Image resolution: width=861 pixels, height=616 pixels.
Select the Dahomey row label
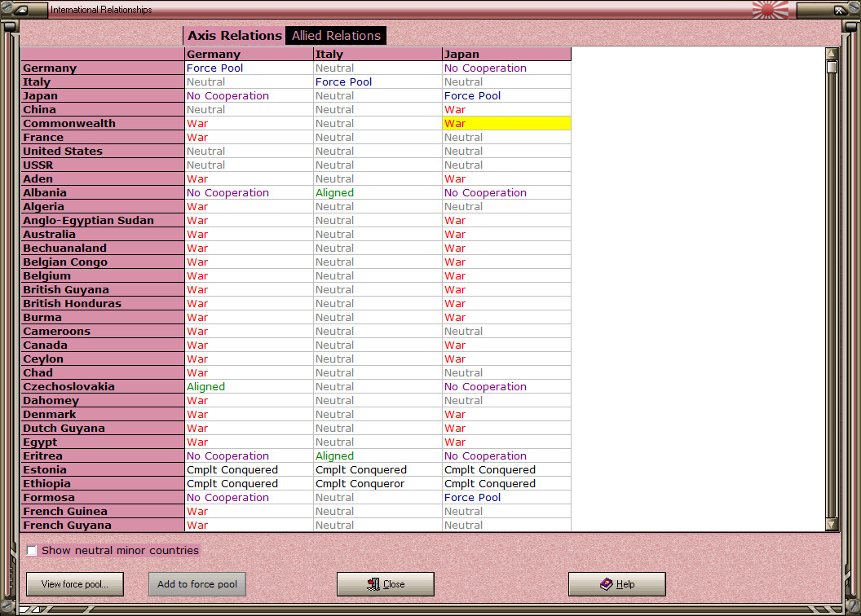103,400
